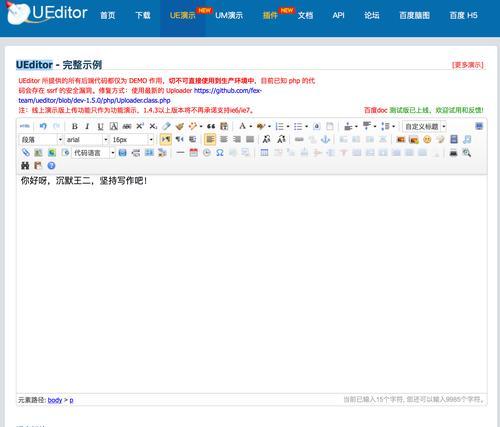The image size is (500, 427).
Task: Print the document
Action: tap(453, 153)
